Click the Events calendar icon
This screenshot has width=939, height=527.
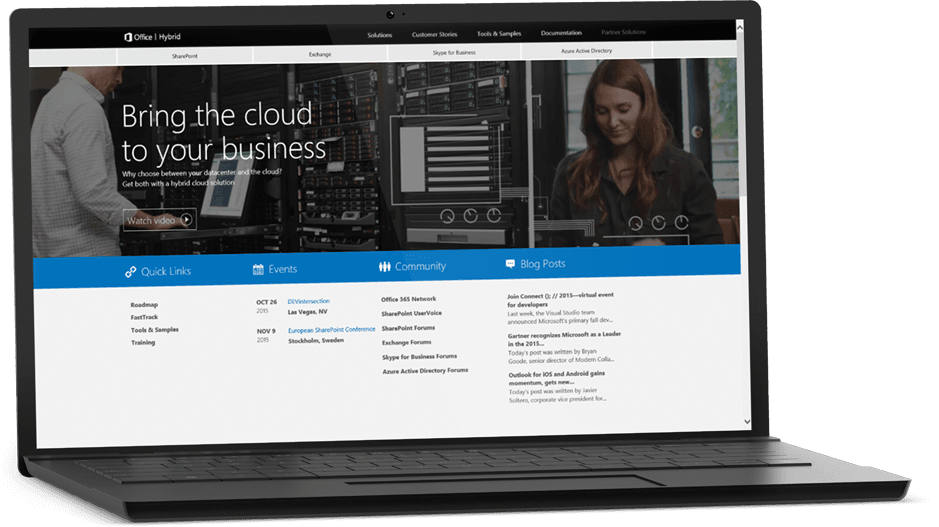[x=258, y=269]
